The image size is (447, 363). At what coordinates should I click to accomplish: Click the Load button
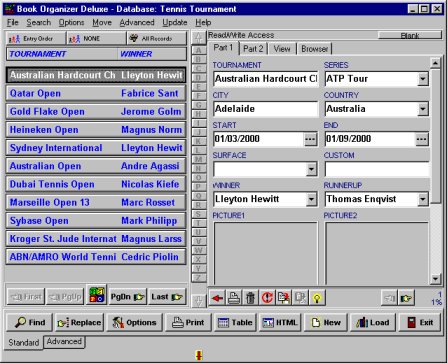point(373,322)
